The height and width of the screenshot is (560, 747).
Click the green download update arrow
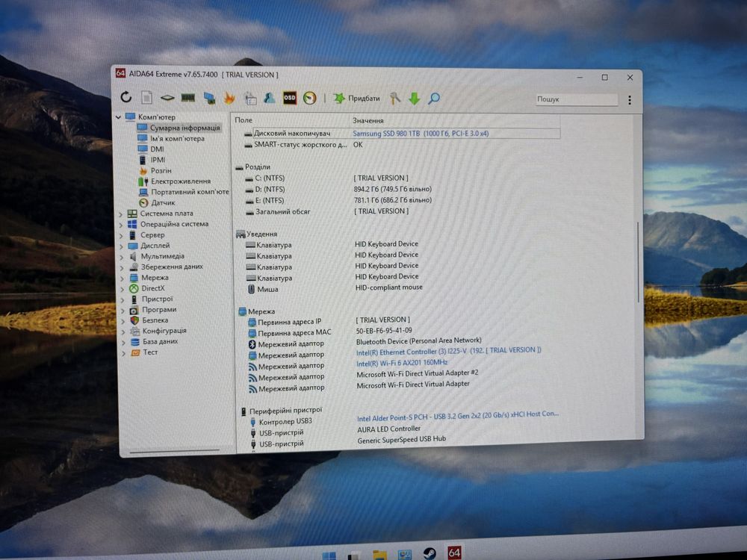pyautogui.click(x=415, y=99)
